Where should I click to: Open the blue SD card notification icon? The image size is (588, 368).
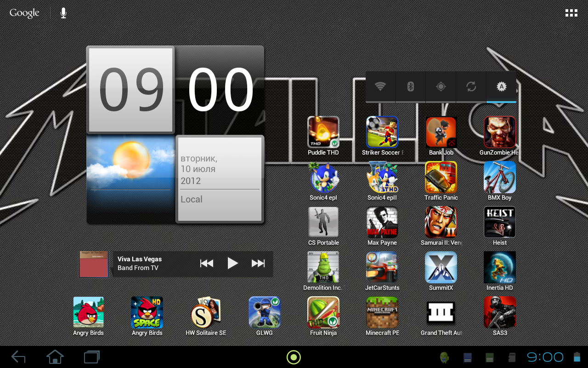pos(468,357)
